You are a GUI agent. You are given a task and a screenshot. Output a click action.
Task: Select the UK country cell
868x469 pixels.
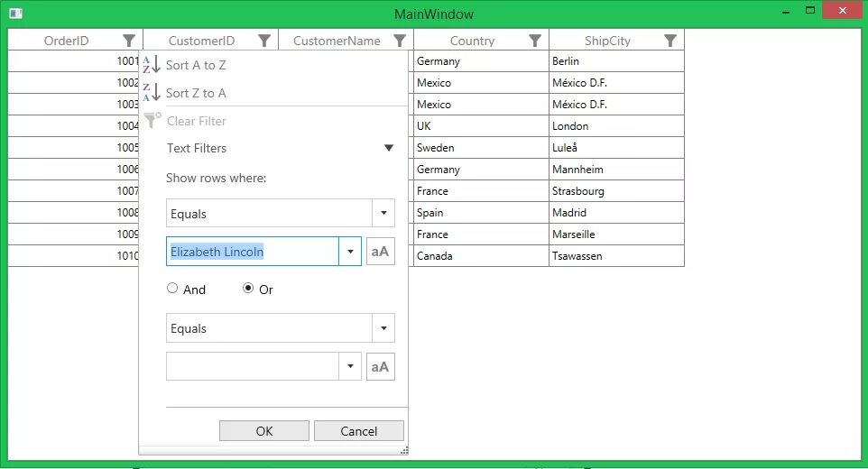tap(481, 125)
